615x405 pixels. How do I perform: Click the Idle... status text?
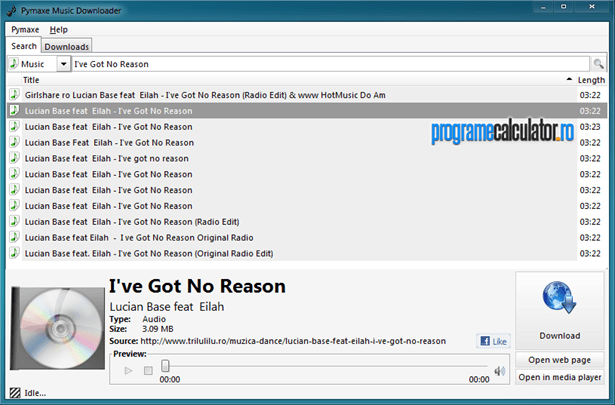pyautogui.click(x=35, y=393)
